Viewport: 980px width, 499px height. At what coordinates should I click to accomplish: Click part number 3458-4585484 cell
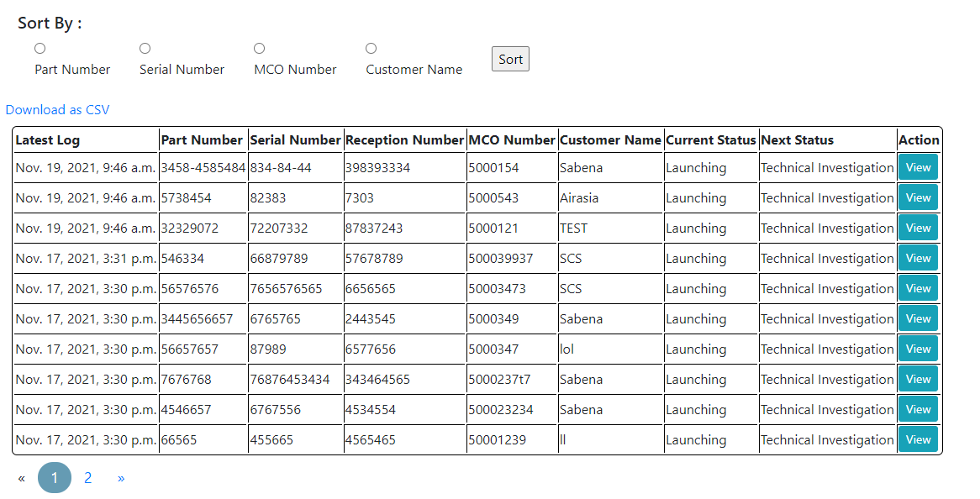(x=203, y=167)
